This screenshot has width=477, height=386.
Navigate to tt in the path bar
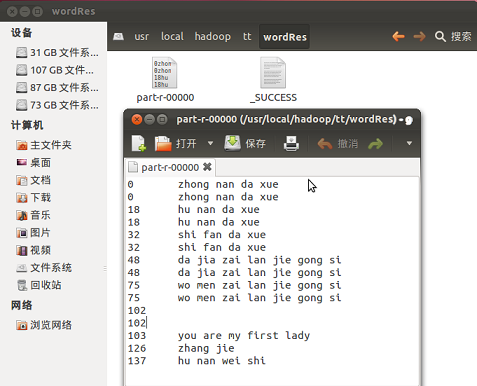(x=247, y=36)
